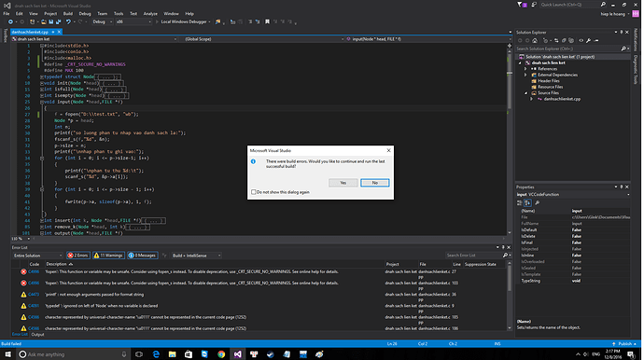The image size is (644, 360).
Task: Click the bookmark toolbar icon
Action: (267, 21)
